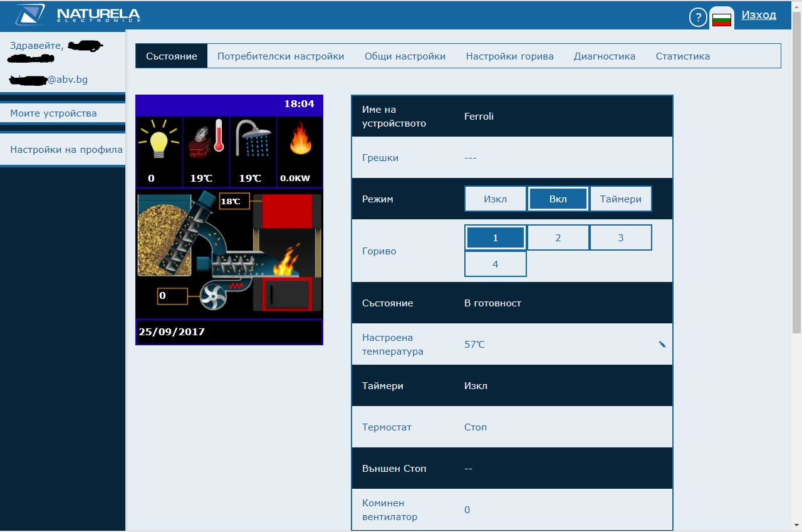Open Моите устройства in sidebar
Viewport: 802px width, 532px height.
pyautogui.click(x=53, y=113)
